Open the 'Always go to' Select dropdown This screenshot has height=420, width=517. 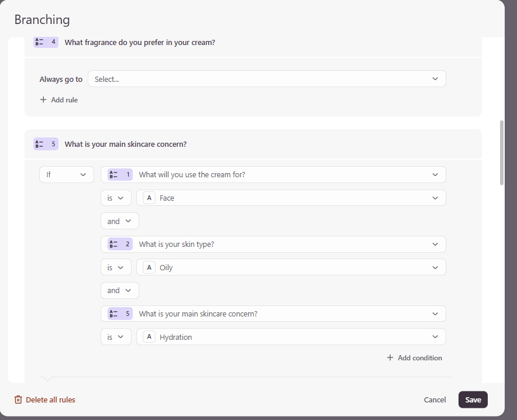267,79
